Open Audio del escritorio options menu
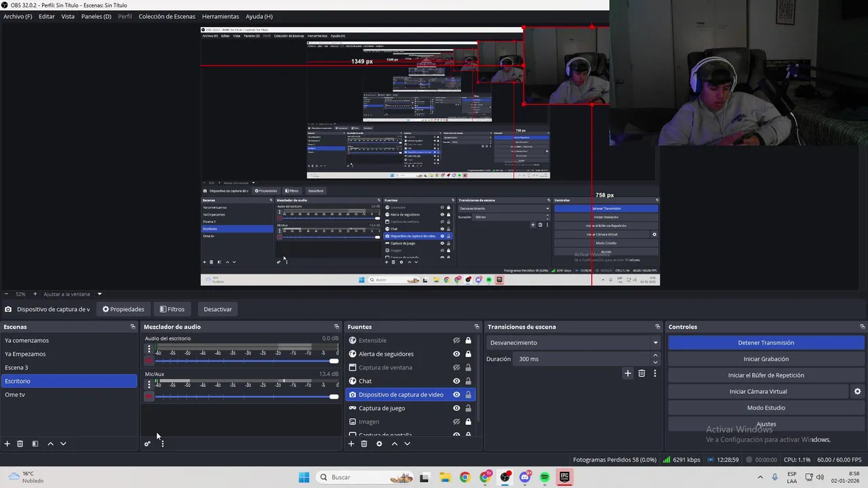Image resolution: width=868 pixels, height=488 pixels. pos(149,349)
